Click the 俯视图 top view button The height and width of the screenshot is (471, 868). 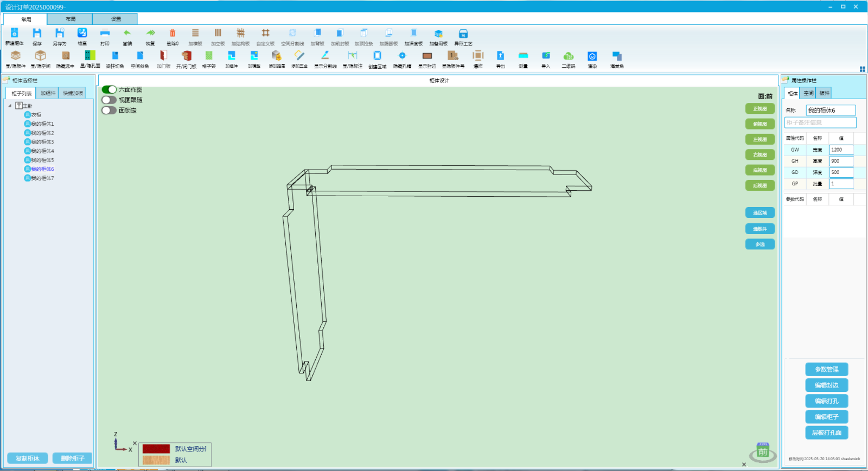pos(759,124)
